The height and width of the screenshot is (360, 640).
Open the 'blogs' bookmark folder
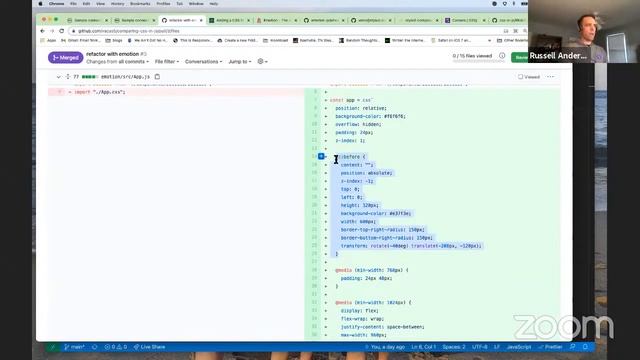click(x=114, y=40)
